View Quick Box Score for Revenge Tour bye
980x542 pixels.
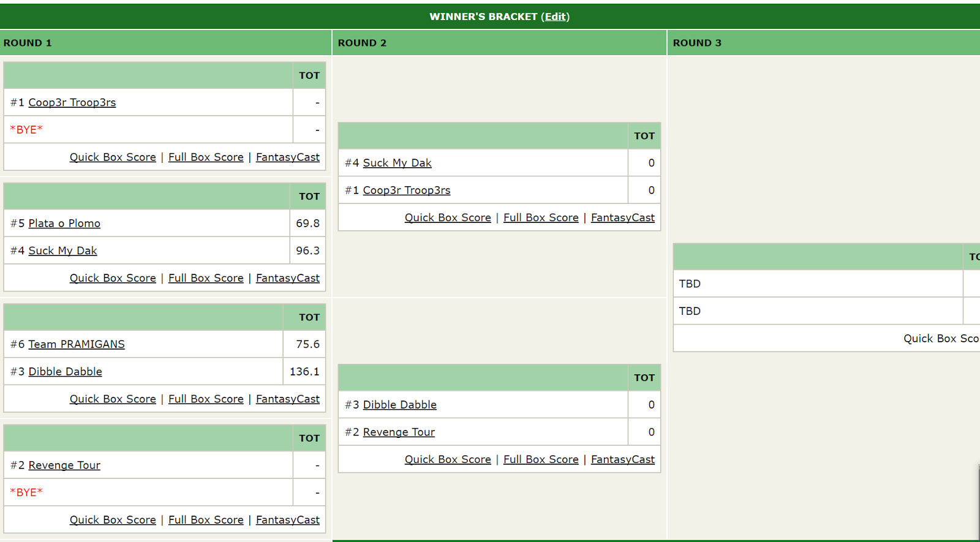coord(113,520)
